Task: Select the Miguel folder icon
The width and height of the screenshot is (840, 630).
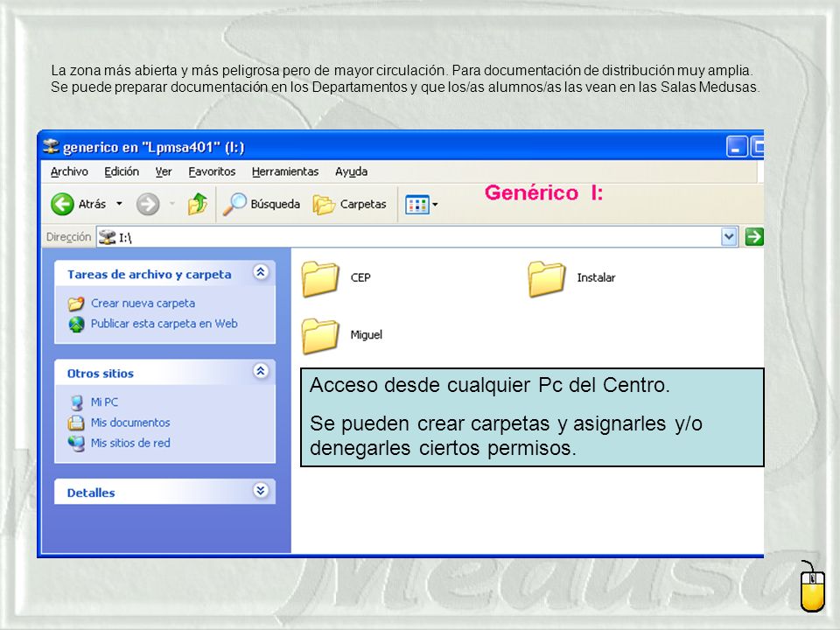Action: pyautogui.click(x=320, y=336)
